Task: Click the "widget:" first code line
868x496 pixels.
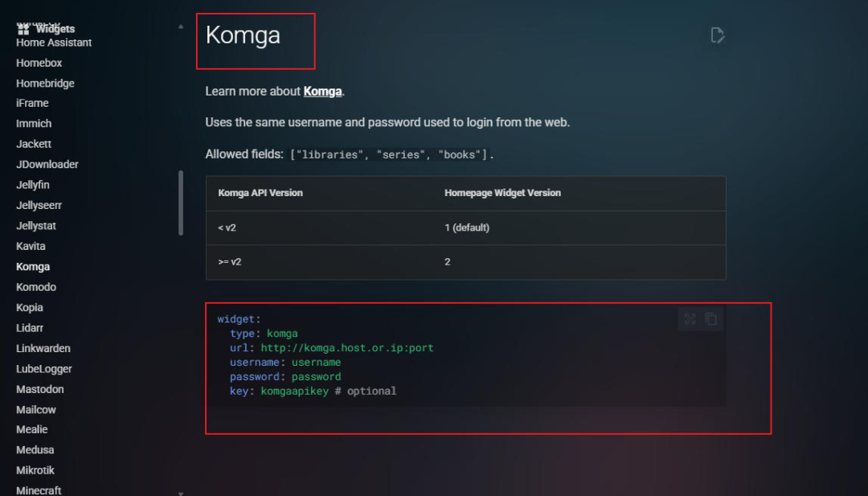Action: pos(239,319)
